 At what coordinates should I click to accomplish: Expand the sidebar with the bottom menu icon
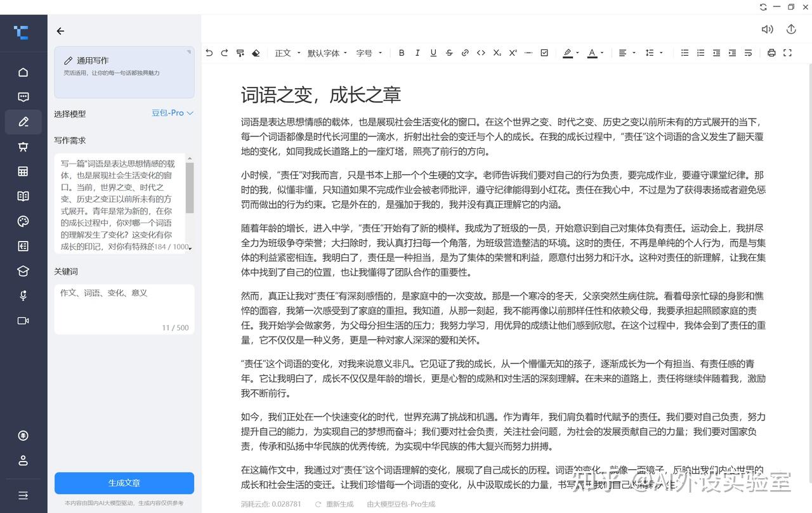(x=23, y=495)
